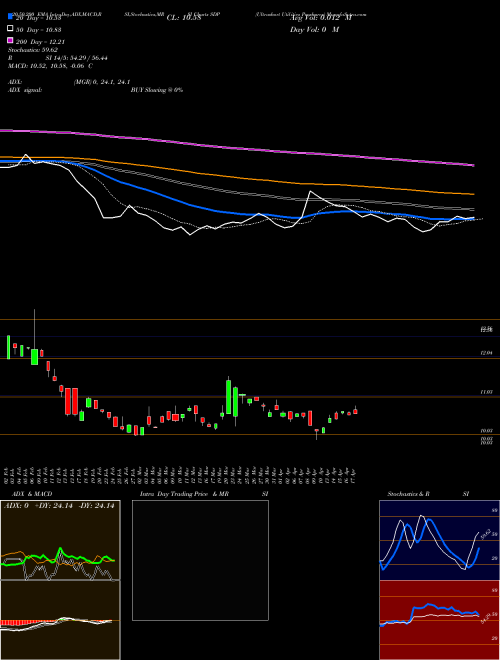The image size is (500, 660).
Task: Open the empty intraday price chart panel
Action: click(200, 560)
